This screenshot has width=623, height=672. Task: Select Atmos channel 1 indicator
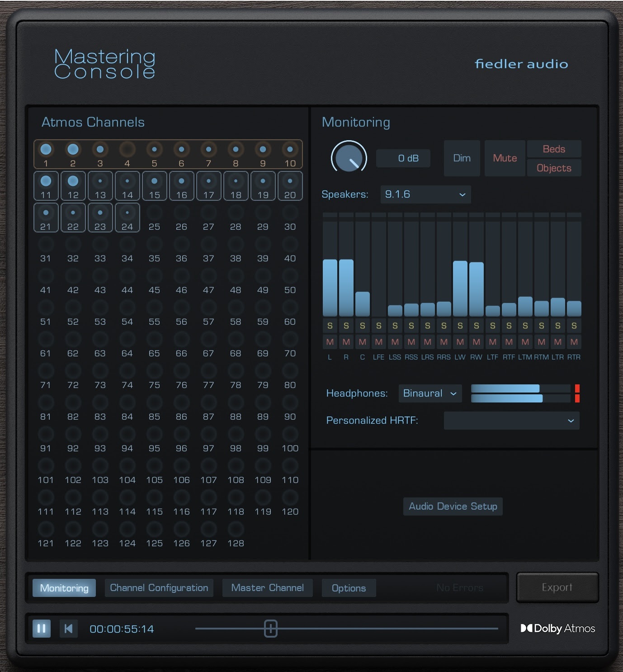(x=45, y=149)
